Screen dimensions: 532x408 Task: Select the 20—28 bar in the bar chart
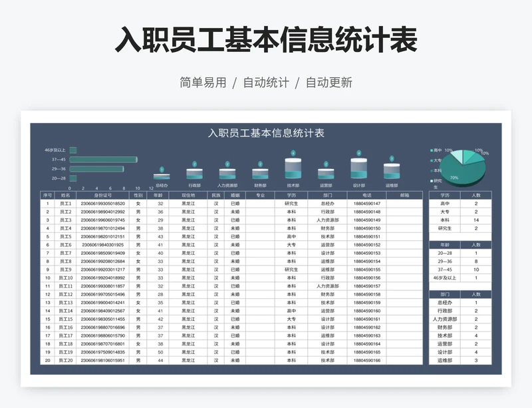pyautogui.click(x=73, y=178)
